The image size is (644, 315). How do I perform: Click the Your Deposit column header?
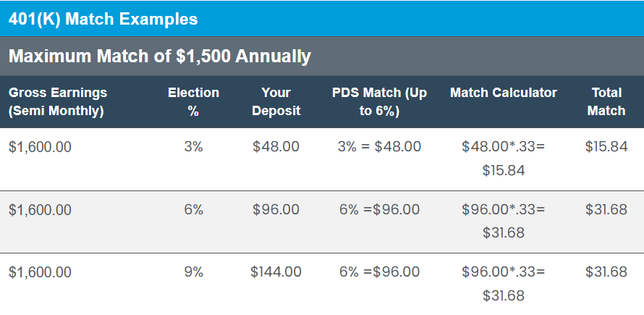point(276,101)
